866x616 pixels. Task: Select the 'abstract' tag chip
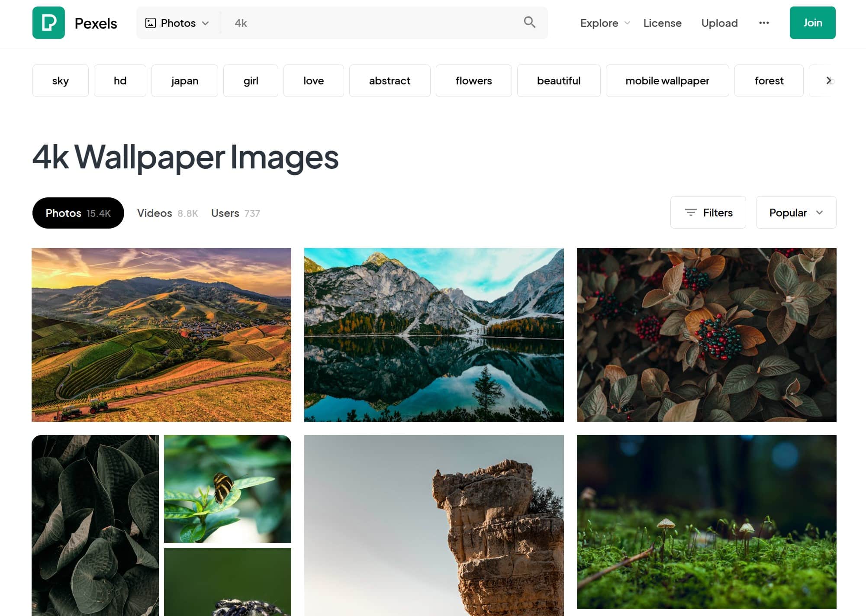[390, 81]
